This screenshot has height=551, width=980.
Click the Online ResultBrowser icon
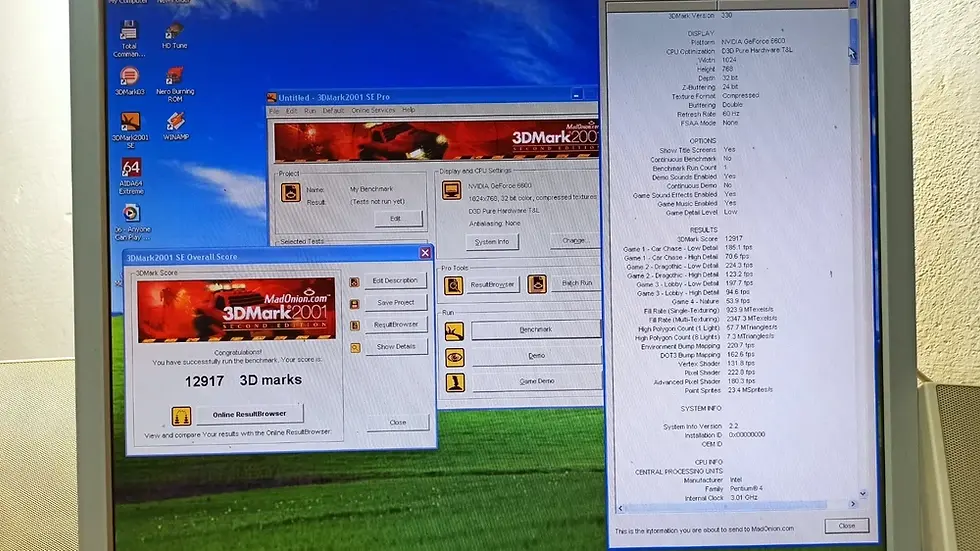click(x=181, y=416)
